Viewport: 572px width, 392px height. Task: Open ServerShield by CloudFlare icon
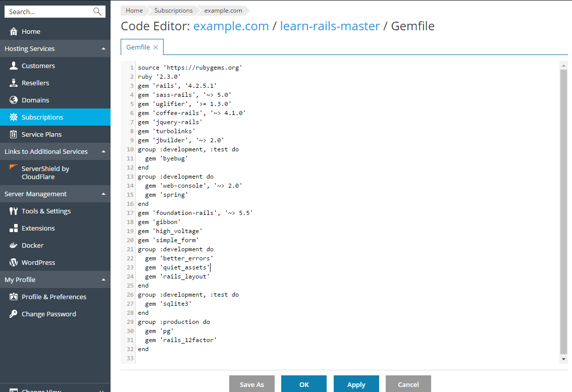coord(14,169)
